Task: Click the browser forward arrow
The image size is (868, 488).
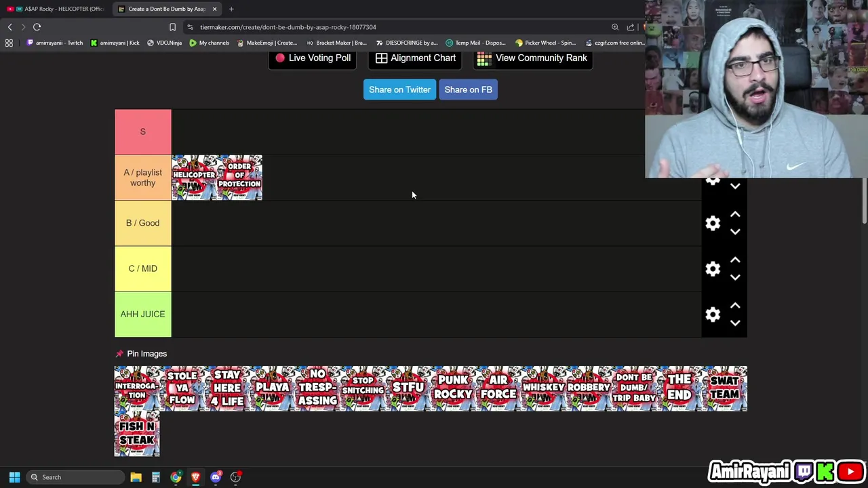Action: [23, 27]
